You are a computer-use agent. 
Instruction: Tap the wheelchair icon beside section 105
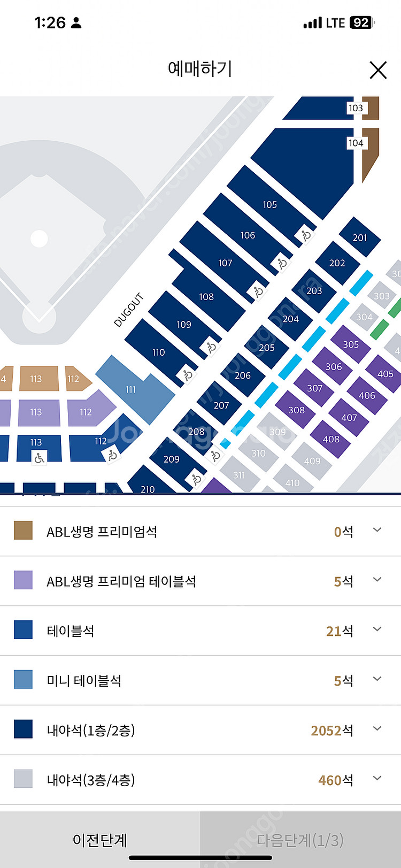tap(306, 235)
